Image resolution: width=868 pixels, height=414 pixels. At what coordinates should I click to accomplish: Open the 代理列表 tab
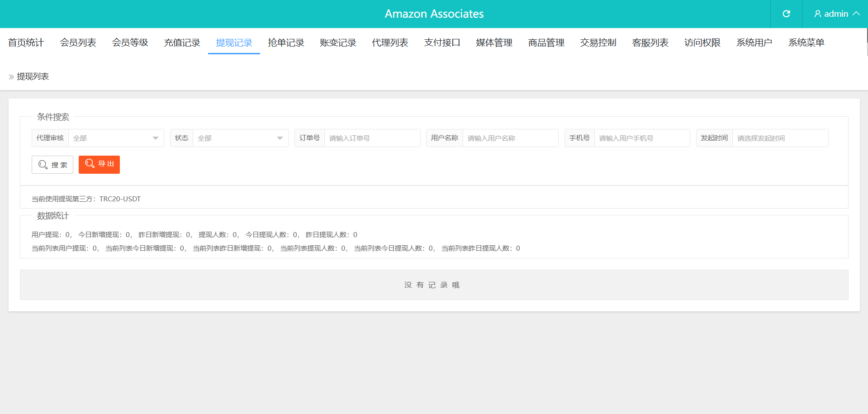click(x=390, y=43)
